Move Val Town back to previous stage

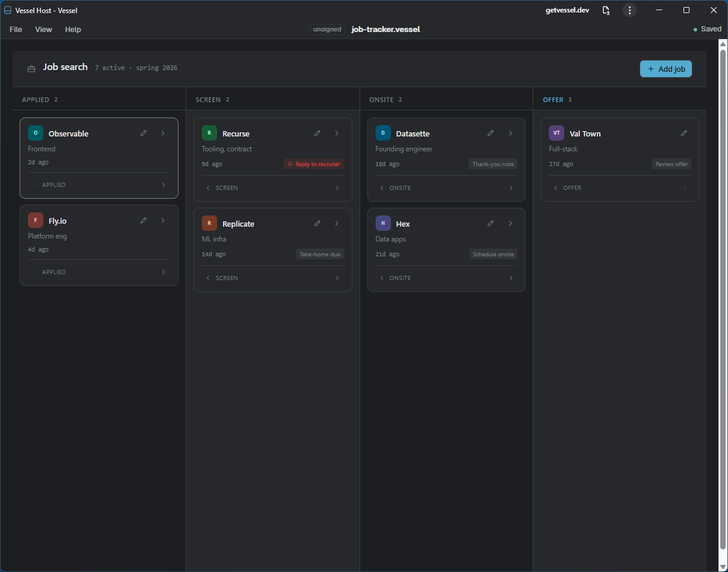coord(555,188)
